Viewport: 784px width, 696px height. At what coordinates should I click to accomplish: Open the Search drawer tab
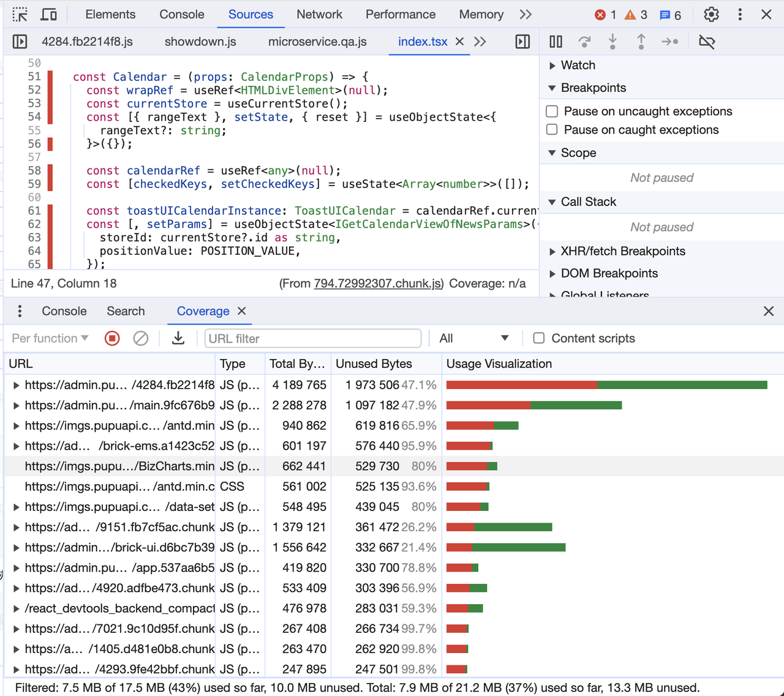[126, 311]
